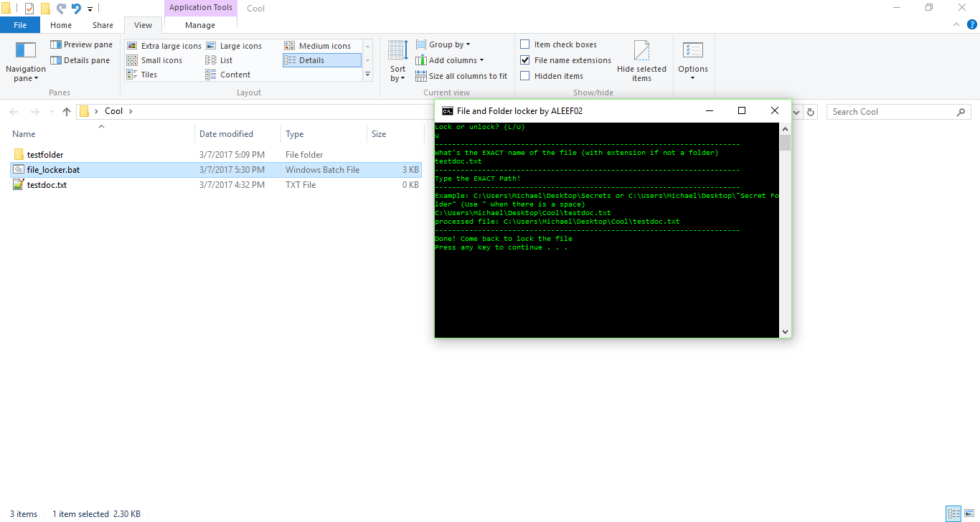Expand the Options dropdown arrow

tap(693, 78)
